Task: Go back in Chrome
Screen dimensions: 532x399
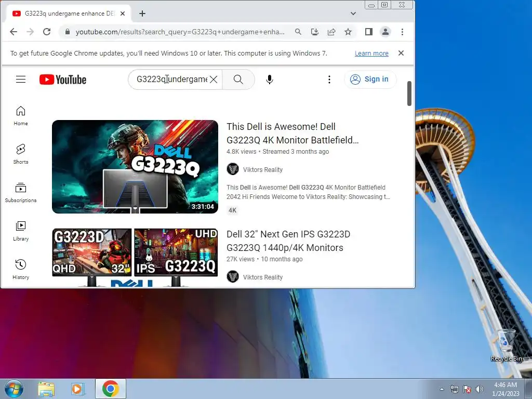Action: (13, 32)
